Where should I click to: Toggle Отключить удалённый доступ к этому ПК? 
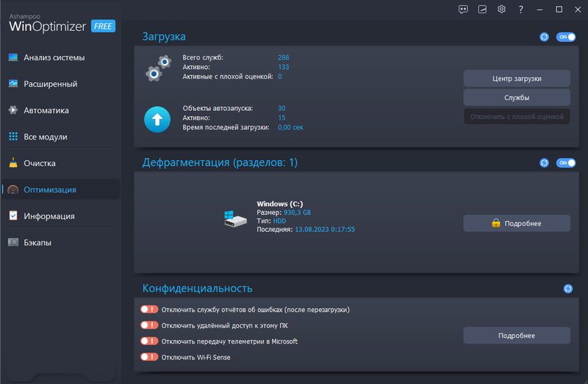(x=149, y=325)
